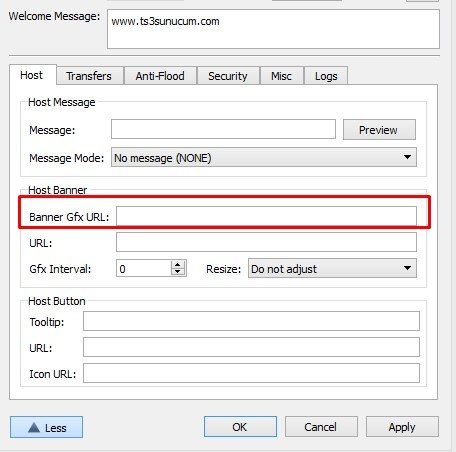The image size is (456, 452).
Task: Switch to the Host tab
Action: (33, 75)
